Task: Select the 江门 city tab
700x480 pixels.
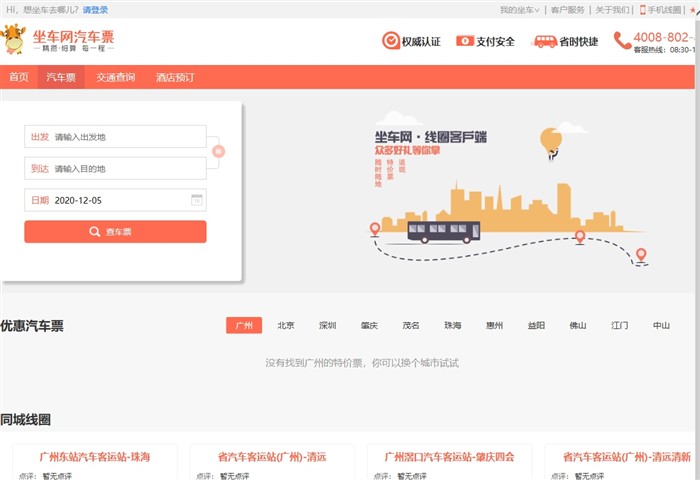Action: click(620, 326)
